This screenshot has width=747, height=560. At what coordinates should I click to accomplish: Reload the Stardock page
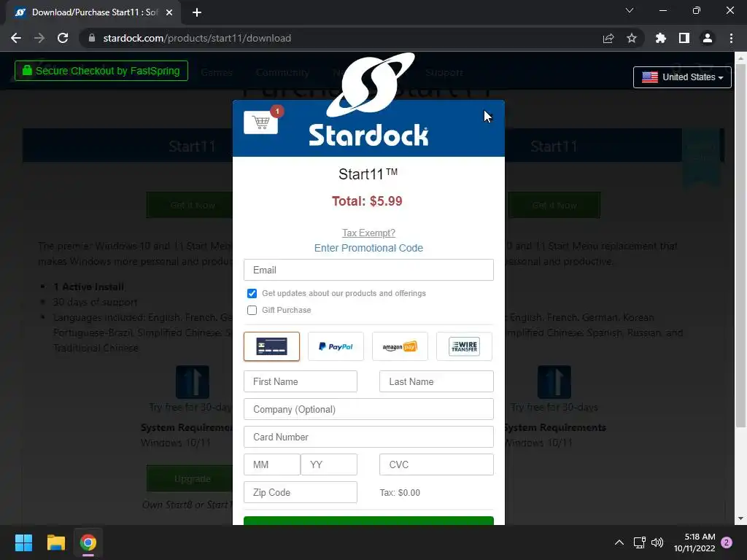point(63,38)
